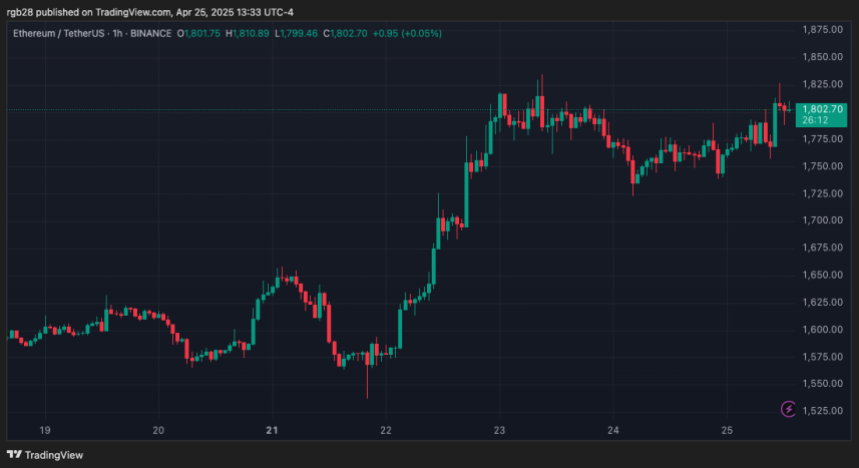859x468 pixels.
Task: Click the high value H1,810.89 in legend
Action: pyautogui.click(x=251, y=33)
